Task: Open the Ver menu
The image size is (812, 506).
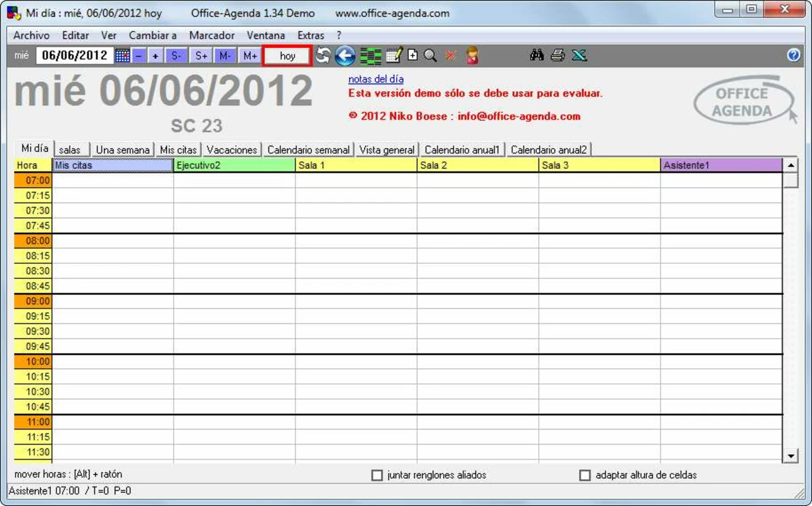Action: click(109, 35)
